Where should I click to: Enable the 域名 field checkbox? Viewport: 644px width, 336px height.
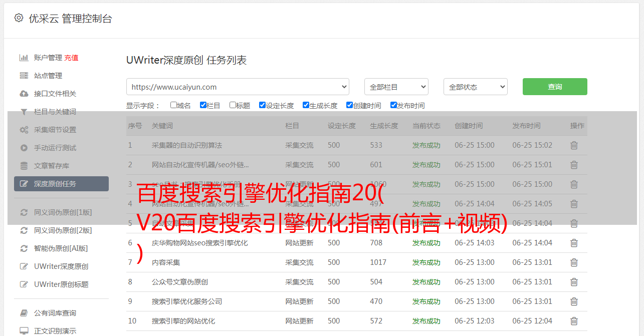(x=173, y=105)
